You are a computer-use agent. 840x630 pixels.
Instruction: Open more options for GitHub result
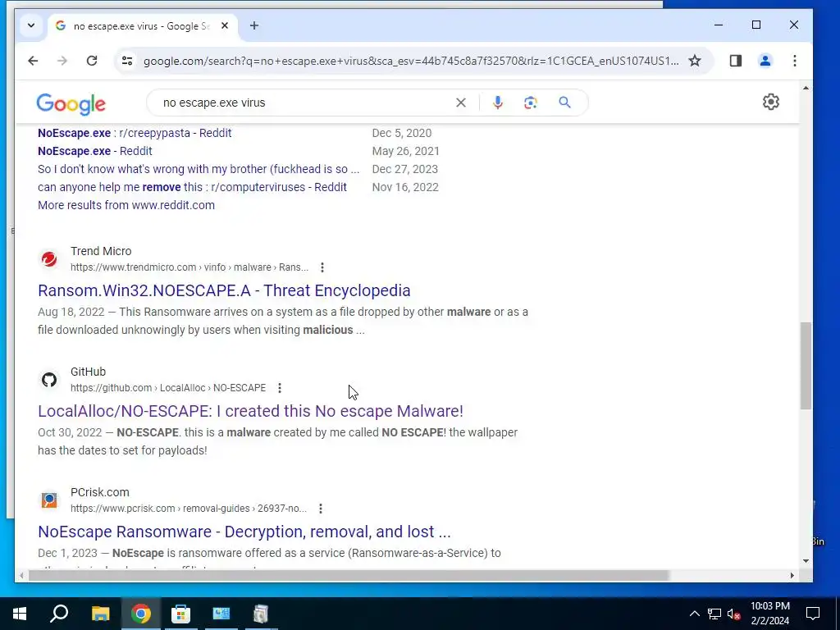pos(280,388)
